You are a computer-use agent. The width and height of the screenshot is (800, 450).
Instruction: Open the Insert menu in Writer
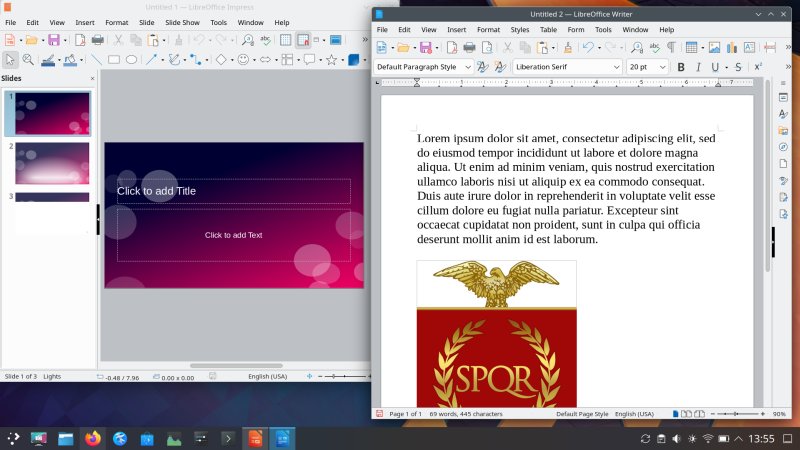(x=457, y=30)
